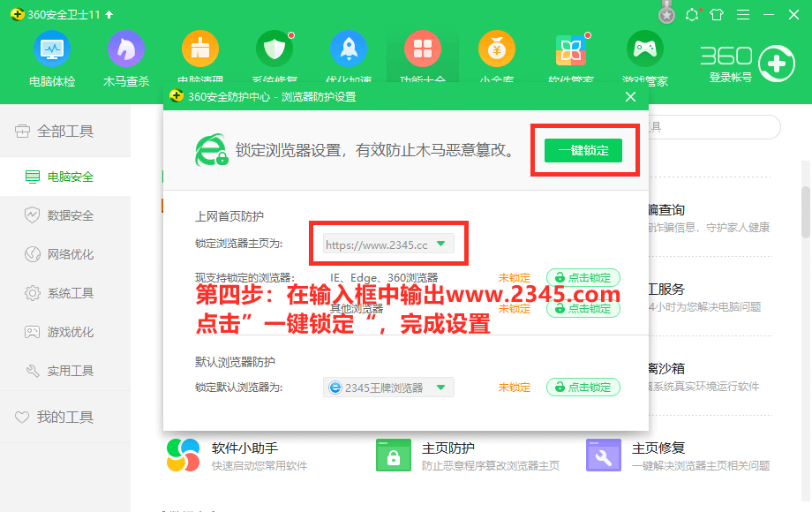Open the homepage URL dropdown https://www.2345.cc
Image resolution: width=812 pixels, height=512 pixels.
pyautogui.click(x=388, y=245)
